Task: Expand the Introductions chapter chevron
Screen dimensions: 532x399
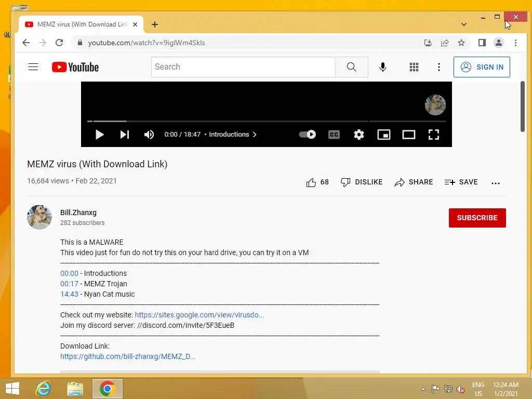Action: coord(255,135)
